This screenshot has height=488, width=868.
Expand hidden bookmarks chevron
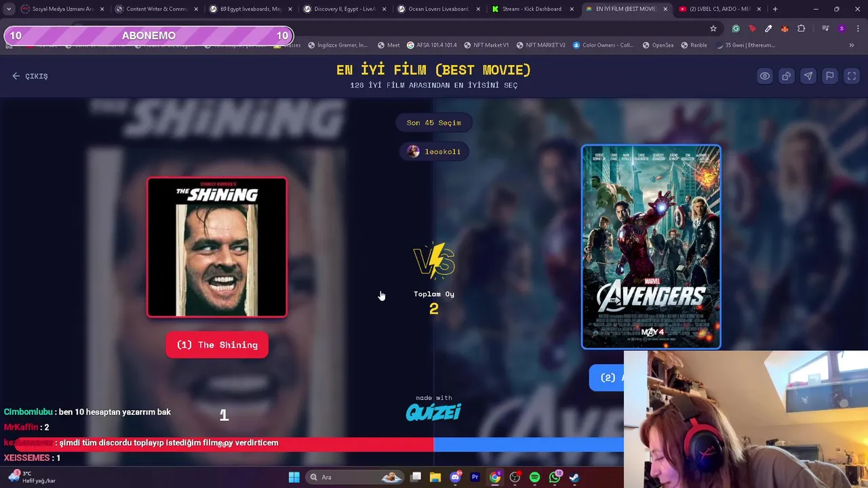tap(852, 45)
